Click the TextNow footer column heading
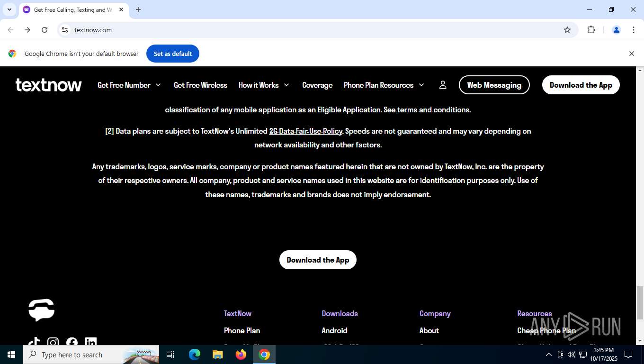Viewport: 644px width, 364px height. pos(238,314)
